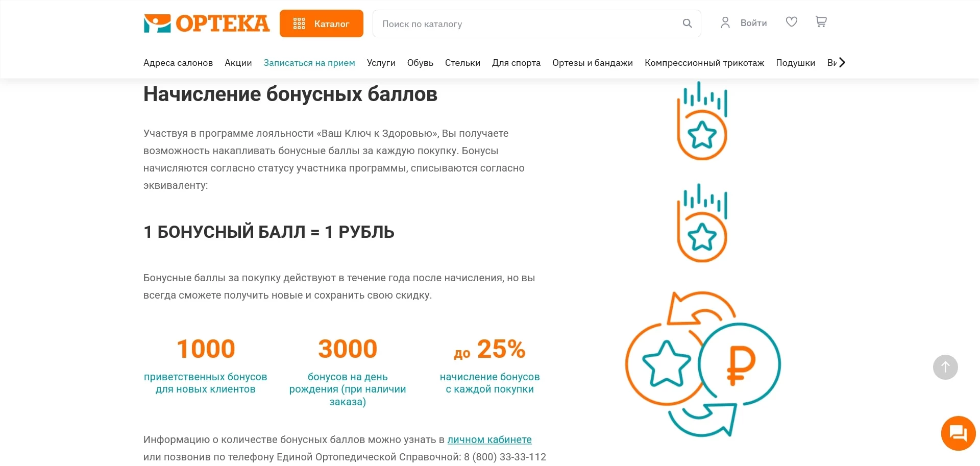Open the orange chat widget
980x466 pixels.
958,433
